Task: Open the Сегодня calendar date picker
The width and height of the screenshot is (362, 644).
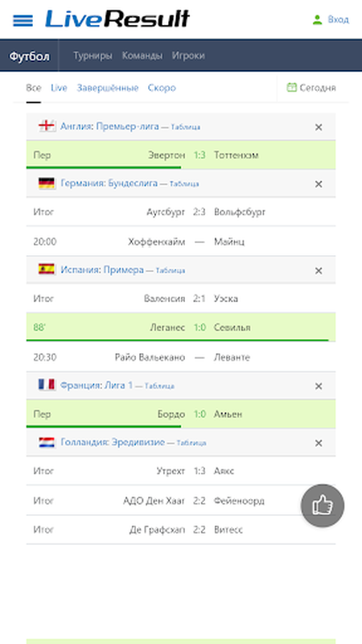Action: point(311,88)
